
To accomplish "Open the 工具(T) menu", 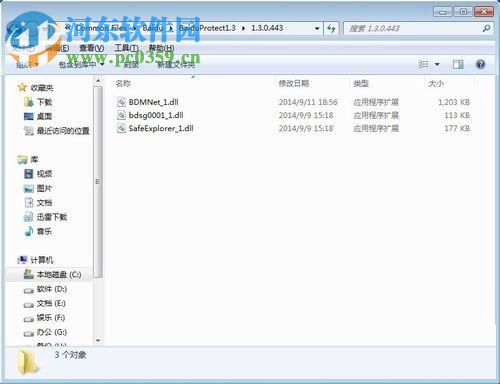I will tap(126, 48).
